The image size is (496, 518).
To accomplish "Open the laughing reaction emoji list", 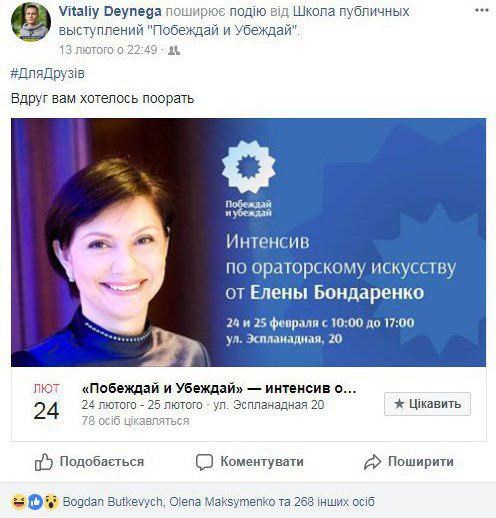I will [x=19, y=502].
